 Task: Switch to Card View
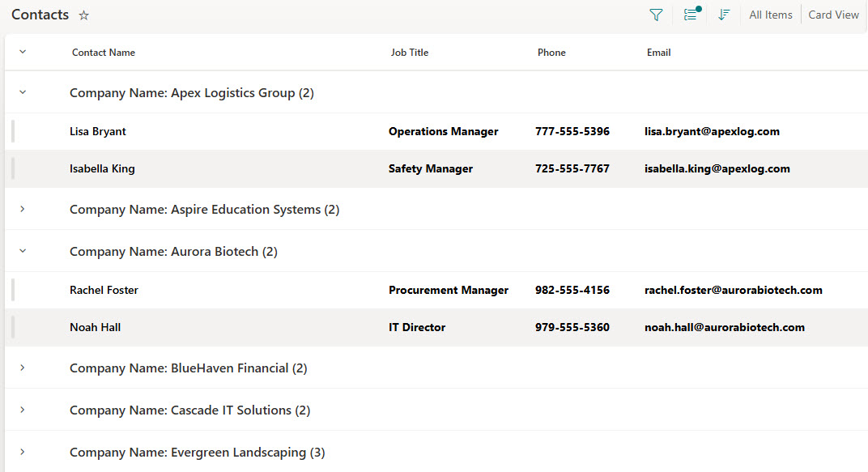tap(833, 15)
